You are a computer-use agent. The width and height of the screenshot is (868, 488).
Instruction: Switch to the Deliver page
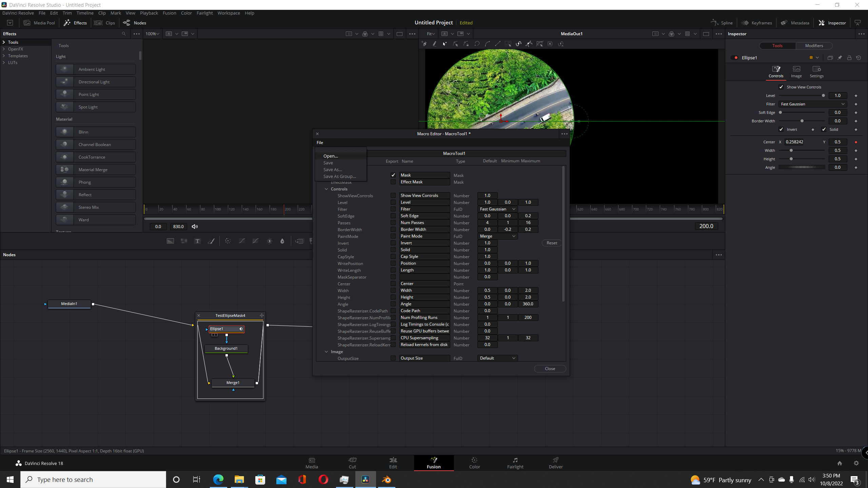tap(556, 463)
